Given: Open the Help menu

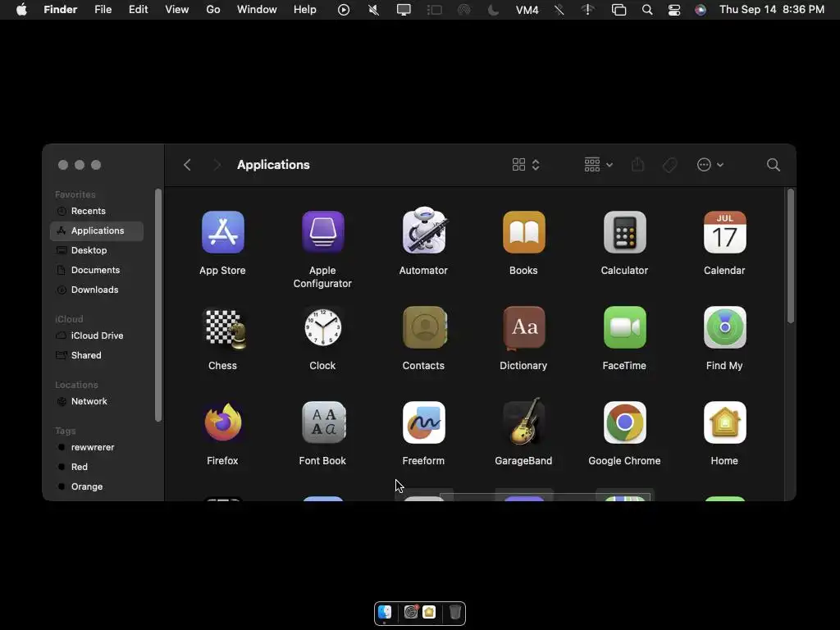Looking at the screenshot, I should pyautogui.click(x=305, y=10).
